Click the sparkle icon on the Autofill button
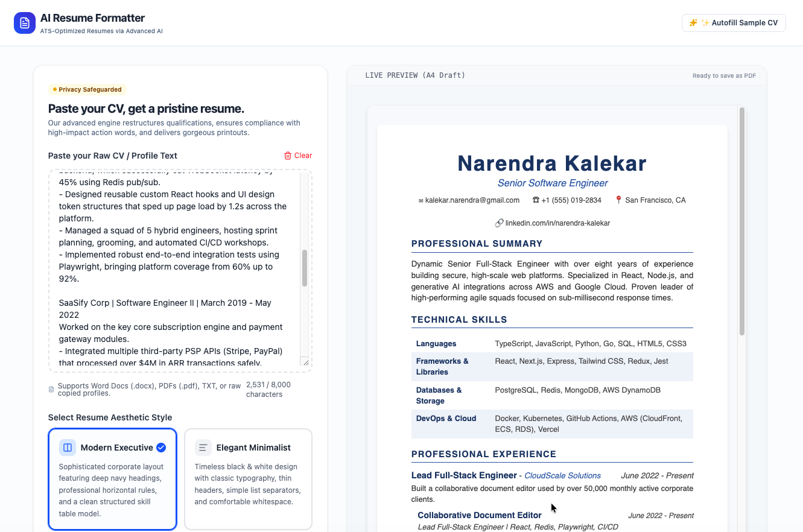The height and width of the screenshot is (532, 803). [x=694, y=23]
